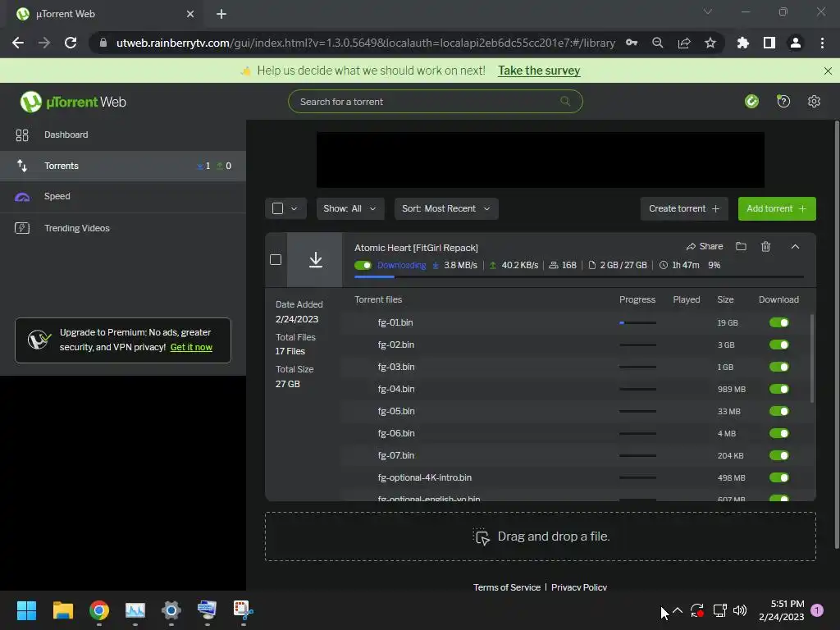The image size is (840, 630).
Task: Open a new browser tab
Action: click(x=221, y=14)
